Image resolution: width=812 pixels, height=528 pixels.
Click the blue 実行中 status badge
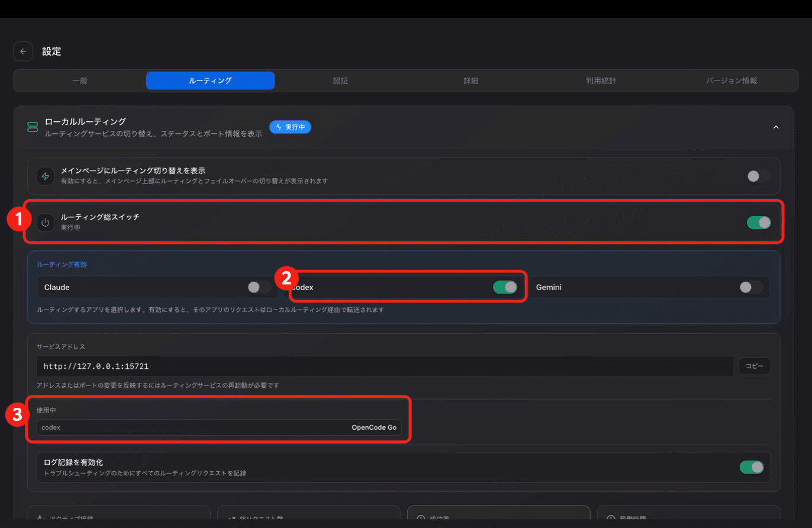290,127
